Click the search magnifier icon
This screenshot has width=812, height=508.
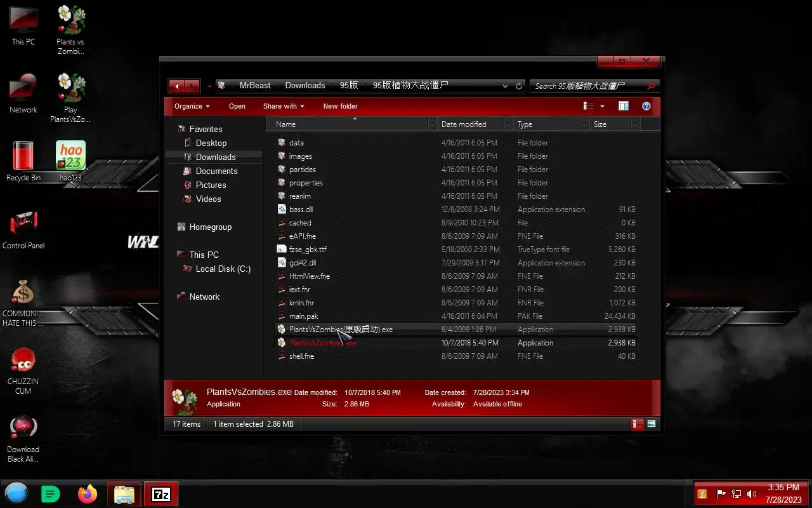pos(652,86)
